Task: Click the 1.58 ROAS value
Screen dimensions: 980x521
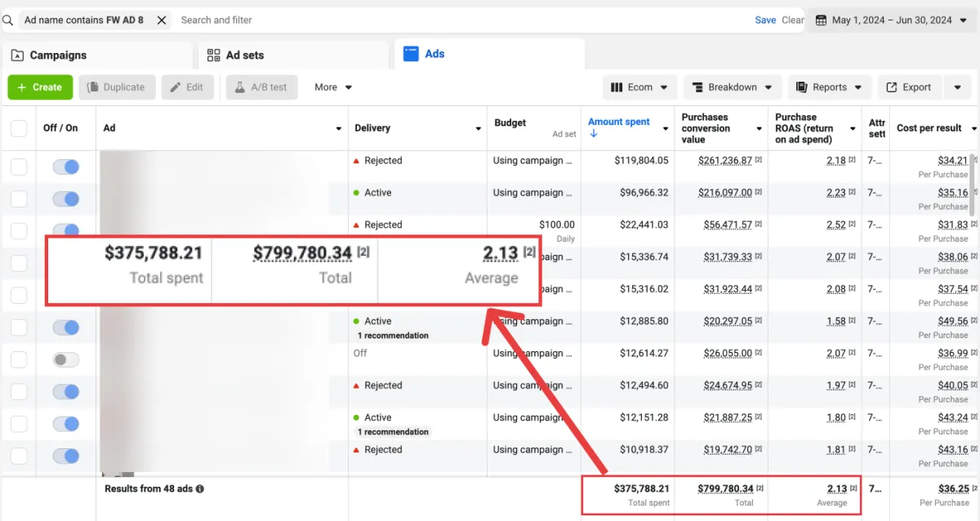Action: 836,322
